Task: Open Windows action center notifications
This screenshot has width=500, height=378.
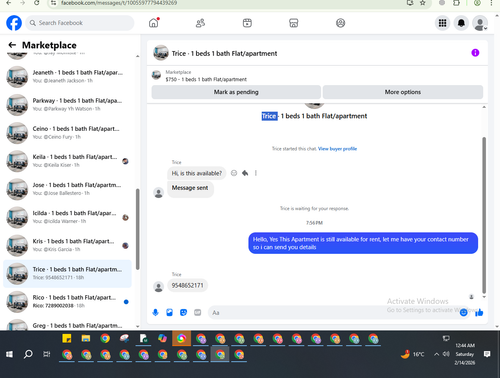Action: coord(487,354)
